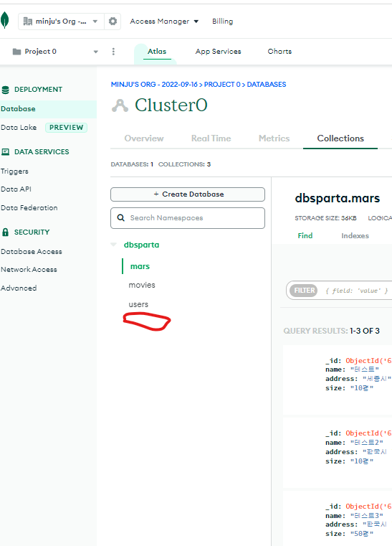Click the address "세종시" value
The height and width of the screenshot is (546, 392).
coord(377,379)
